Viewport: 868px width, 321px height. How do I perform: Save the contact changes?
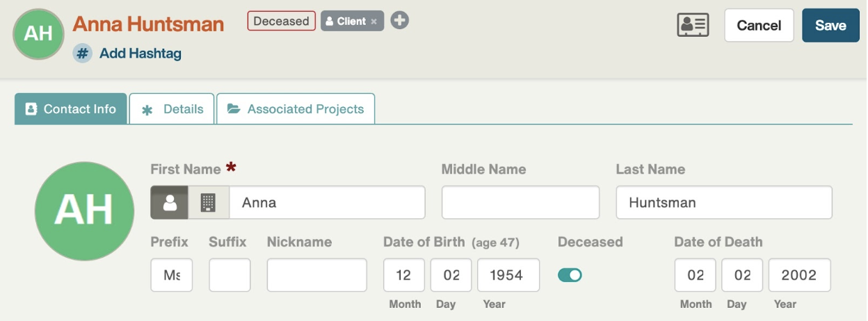(830, 26)
